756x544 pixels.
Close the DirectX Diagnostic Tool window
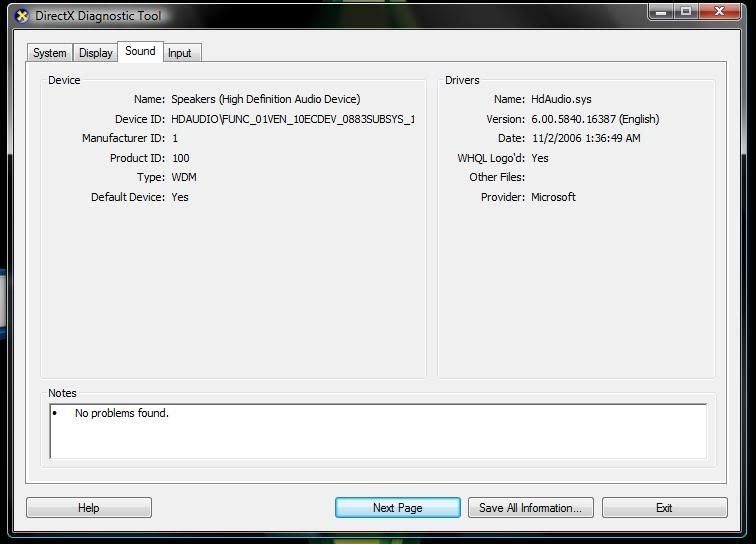[x=719, y=12]
